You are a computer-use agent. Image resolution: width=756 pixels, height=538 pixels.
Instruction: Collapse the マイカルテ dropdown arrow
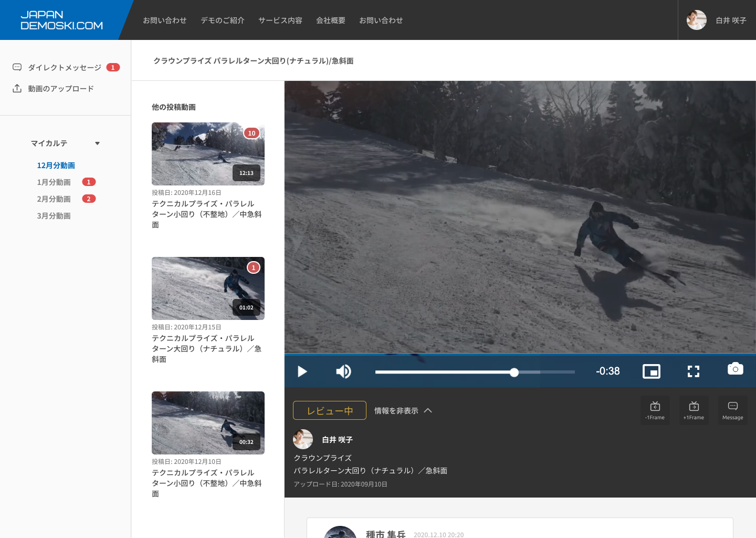pyautogui.click(x=97, y=143)
